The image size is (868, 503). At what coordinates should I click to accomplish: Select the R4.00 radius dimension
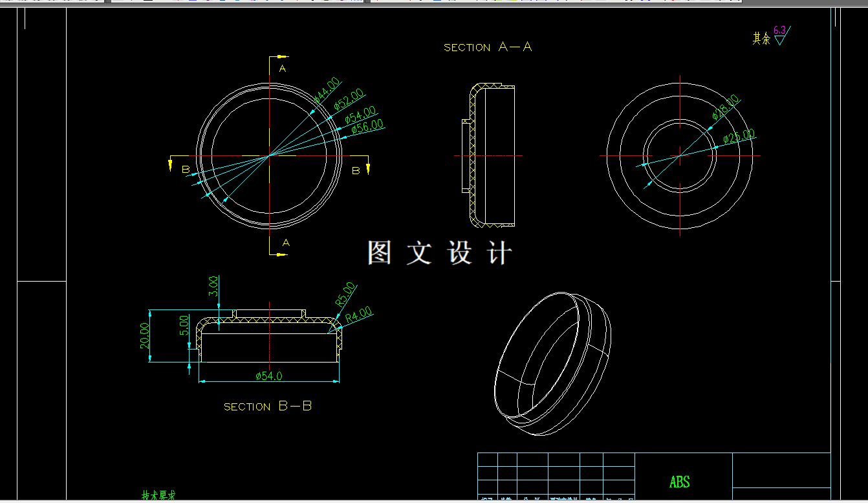[359, 315]
